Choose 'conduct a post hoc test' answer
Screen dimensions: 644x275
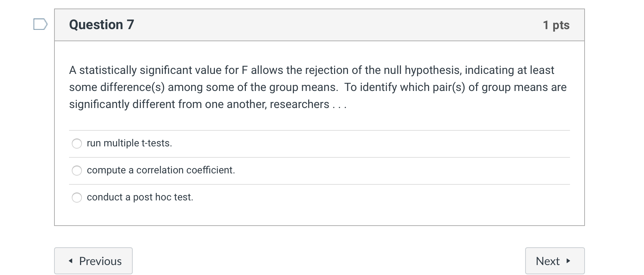point(77,198)
